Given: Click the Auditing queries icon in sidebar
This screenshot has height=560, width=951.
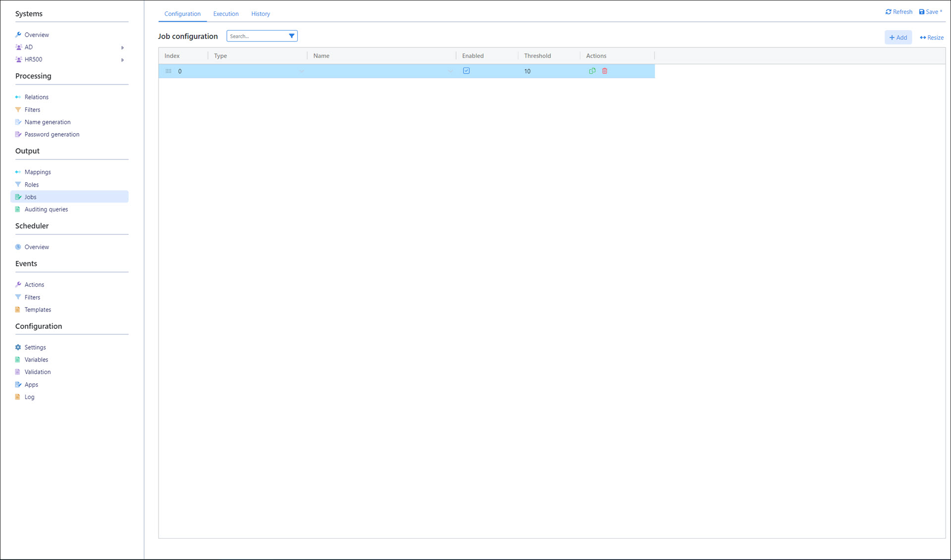Looking at the screenshot, I should [x=18, y=209].
